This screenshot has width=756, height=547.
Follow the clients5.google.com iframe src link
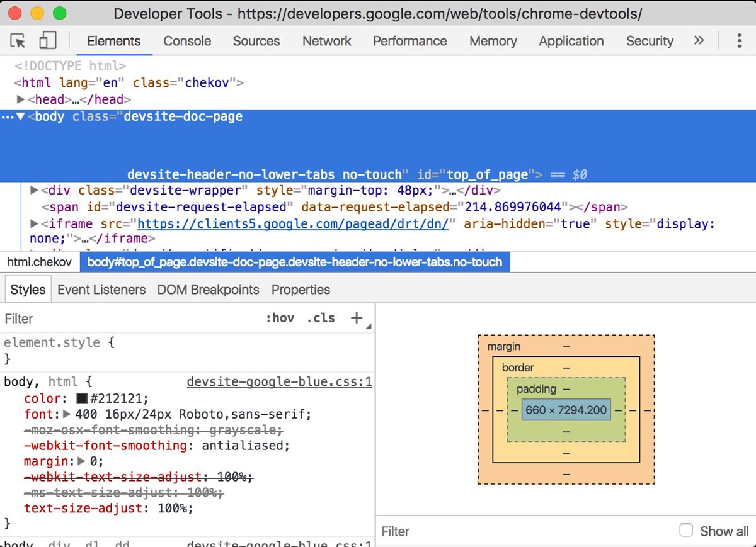pos(293,224)
